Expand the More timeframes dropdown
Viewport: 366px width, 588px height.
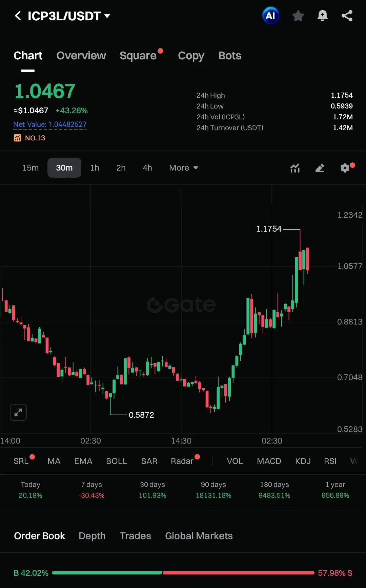[x=184, y=168]
